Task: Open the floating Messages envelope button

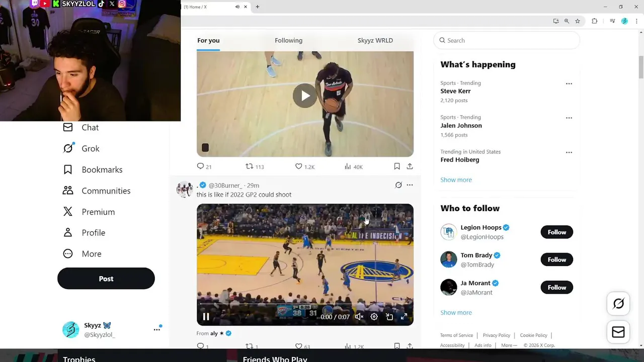Action: [618, 332]
